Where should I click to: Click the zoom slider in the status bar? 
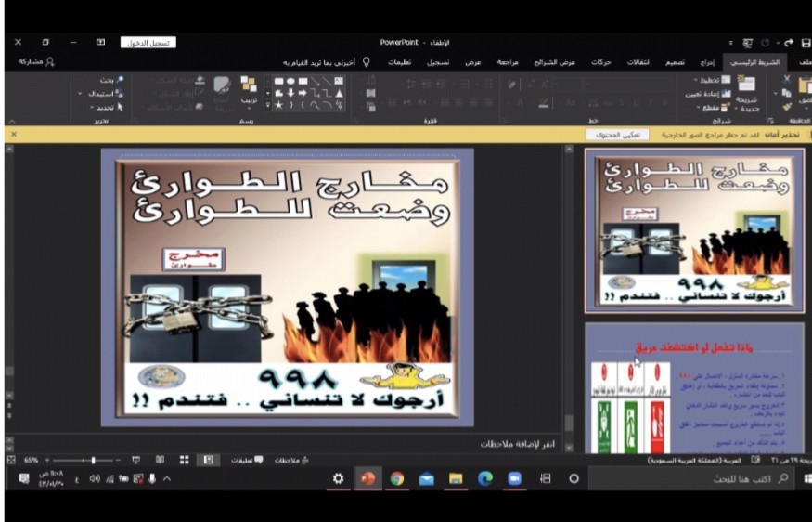click(92, 460)
